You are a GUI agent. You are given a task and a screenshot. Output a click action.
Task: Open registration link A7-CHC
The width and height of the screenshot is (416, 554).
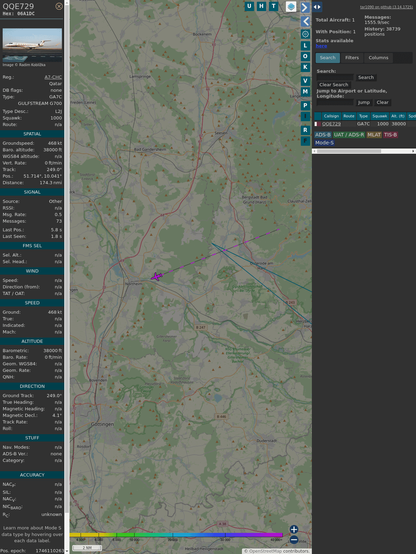click(x=53, y=77)
